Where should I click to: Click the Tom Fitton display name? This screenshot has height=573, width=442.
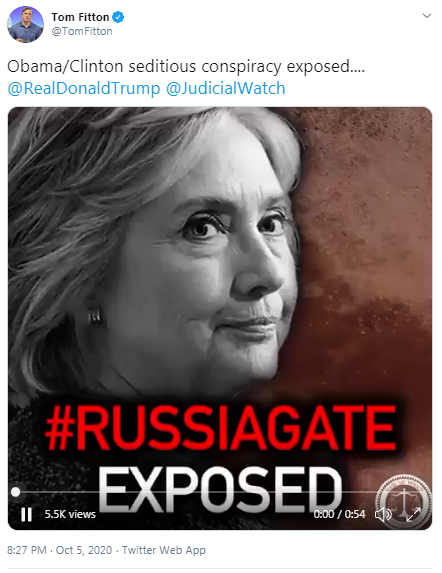pos(80,17)
